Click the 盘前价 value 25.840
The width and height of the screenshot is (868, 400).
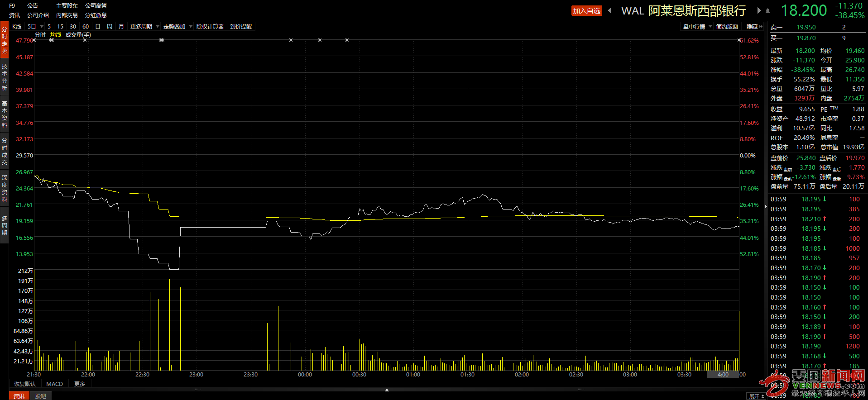pos(806,158)
